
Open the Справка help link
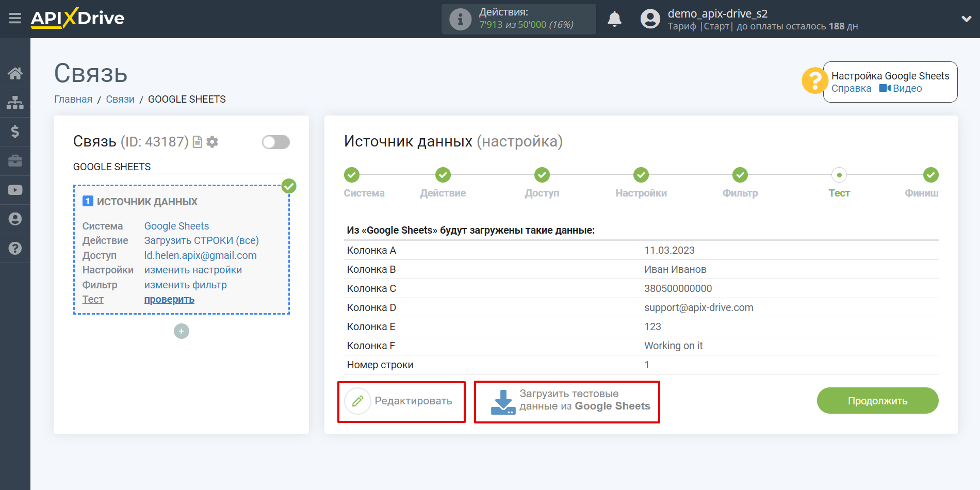tap(851, 88)
